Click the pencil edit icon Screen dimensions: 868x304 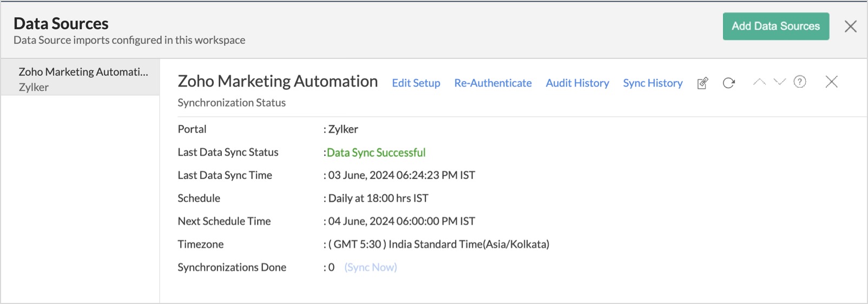point(702,83)
